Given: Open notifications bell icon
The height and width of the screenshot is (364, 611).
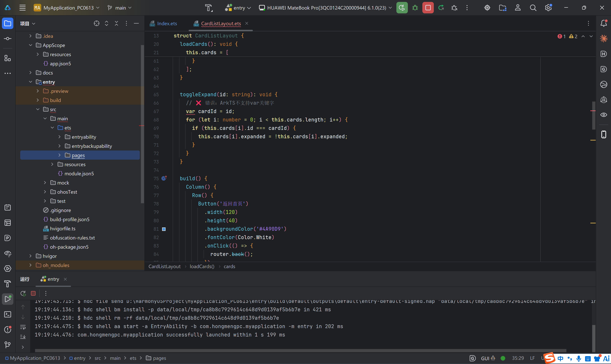Looking at the screenshot, I should (x=604, y=23).
